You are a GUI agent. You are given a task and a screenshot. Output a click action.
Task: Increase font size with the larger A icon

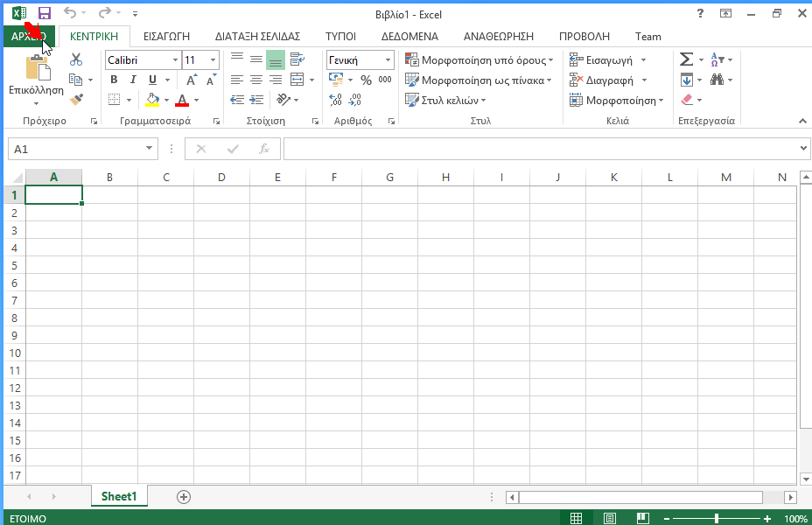click(192, 80)
